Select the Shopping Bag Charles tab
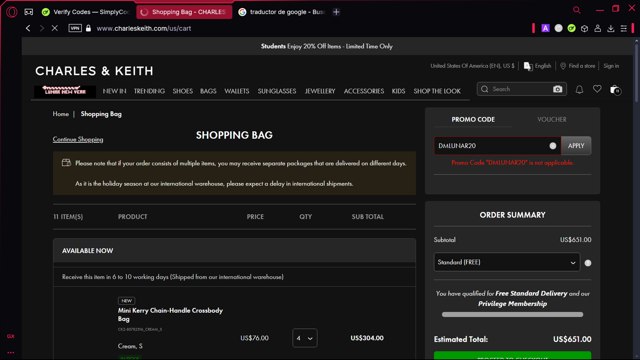640x360 pixels. pyautogui.click(x=184, y=12)
